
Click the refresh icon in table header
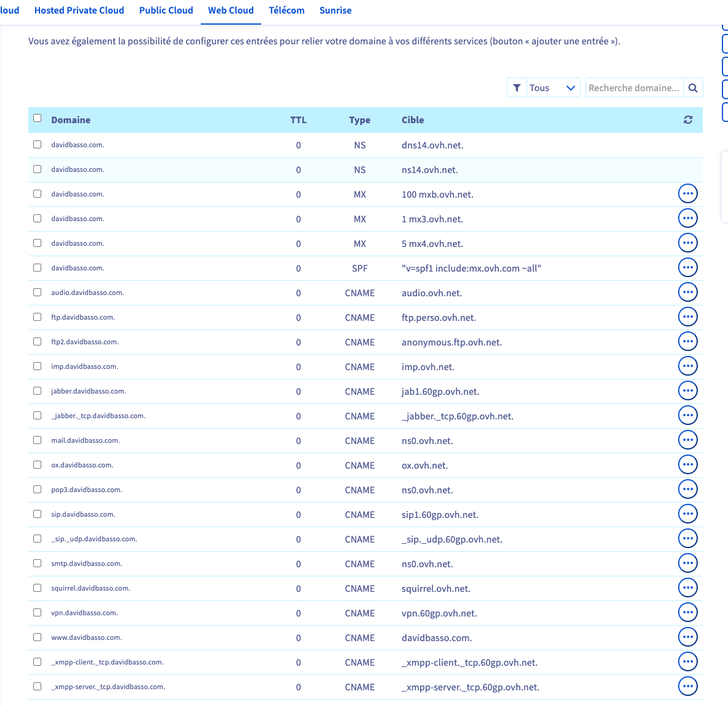tap(688, 120)
